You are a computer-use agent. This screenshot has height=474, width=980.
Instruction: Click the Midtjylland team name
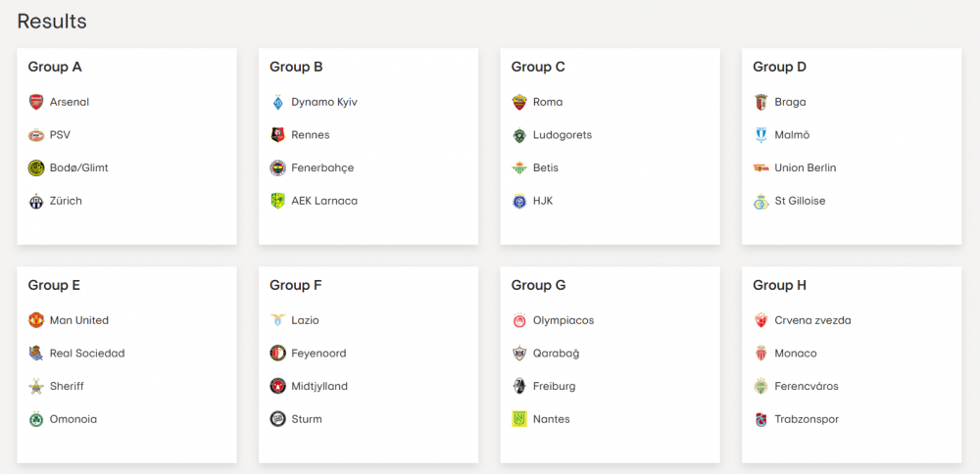click(318, 386)
